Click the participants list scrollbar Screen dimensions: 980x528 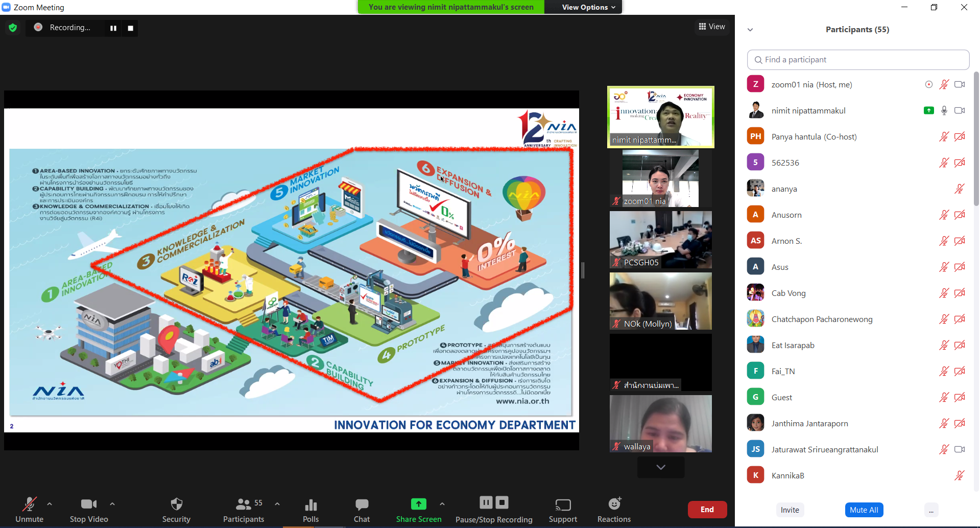click(976, 138)
